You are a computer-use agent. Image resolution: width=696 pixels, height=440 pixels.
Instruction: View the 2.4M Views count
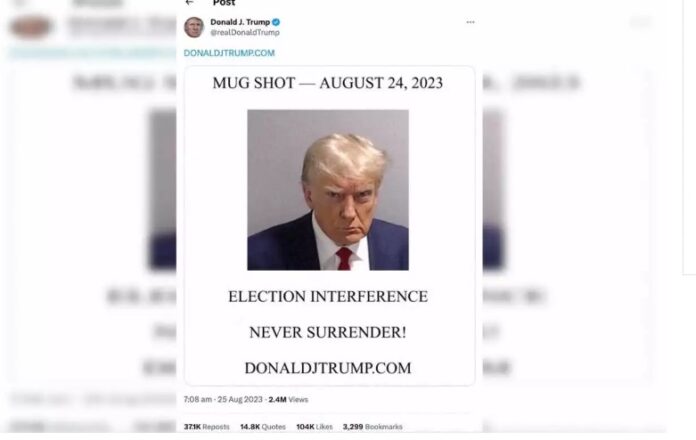tap(288, 399)
